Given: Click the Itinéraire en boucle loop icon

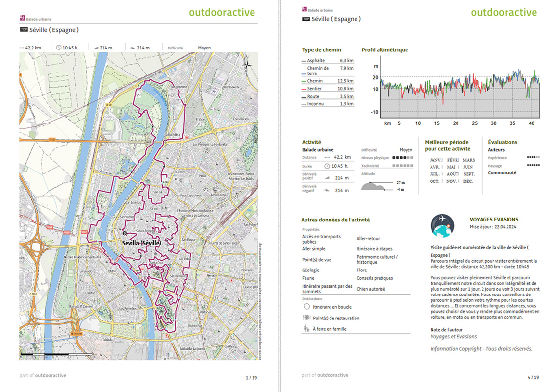Looking at the screenshot, I should (306, 307).
